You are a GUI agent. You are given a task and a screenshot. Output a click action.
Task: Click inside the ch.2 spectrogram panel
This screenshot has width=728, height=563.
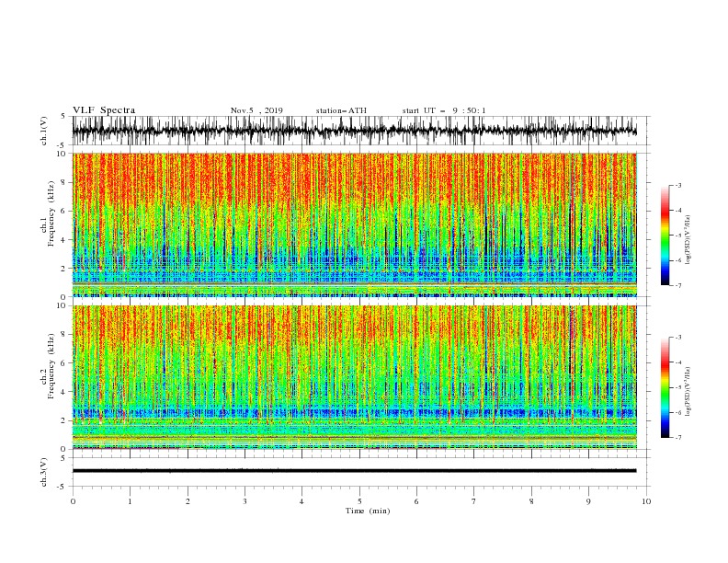[354, 377]
